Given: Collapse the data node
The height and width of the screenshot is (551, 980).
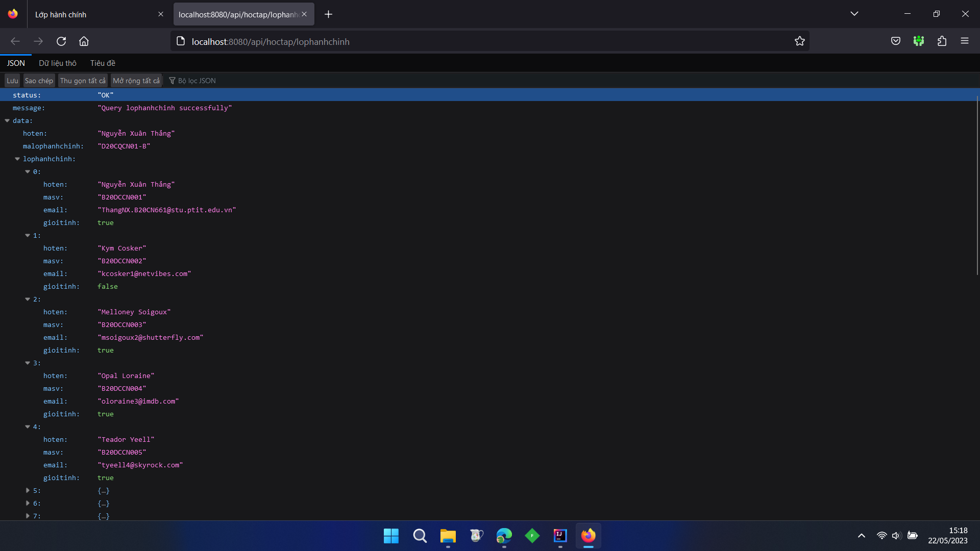Looking at the screenshot, I should click(x=7, y=120).
